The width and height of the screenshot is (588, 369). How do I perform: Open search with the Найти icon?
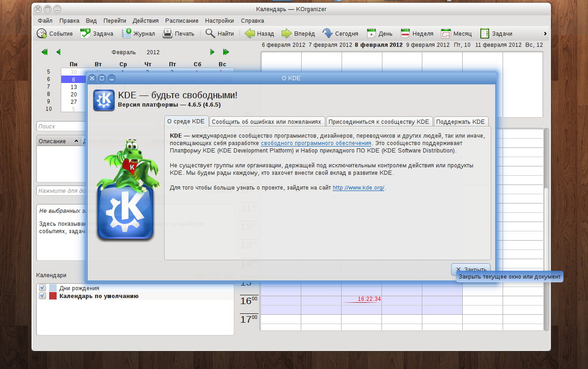pos(210,33)
